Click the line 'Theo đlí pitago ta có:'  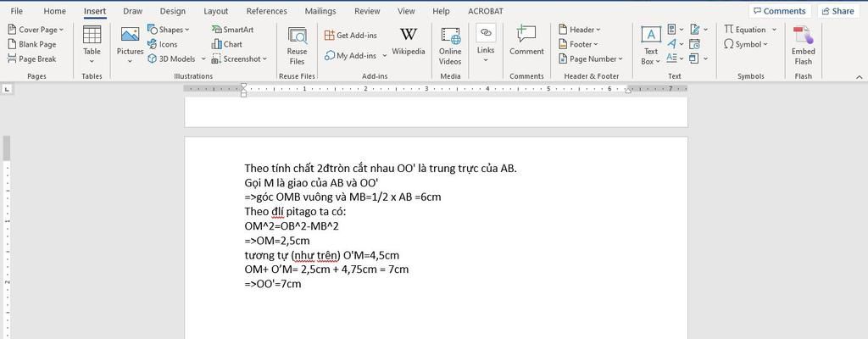pyautogui.click(x=294, y=212)
